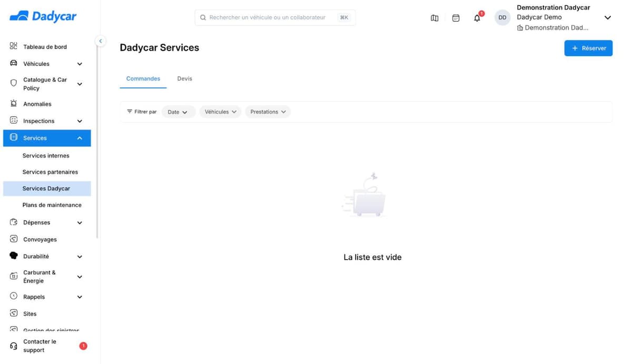
Task: Click the DD user avatar
Action: (x=502, y=17)
